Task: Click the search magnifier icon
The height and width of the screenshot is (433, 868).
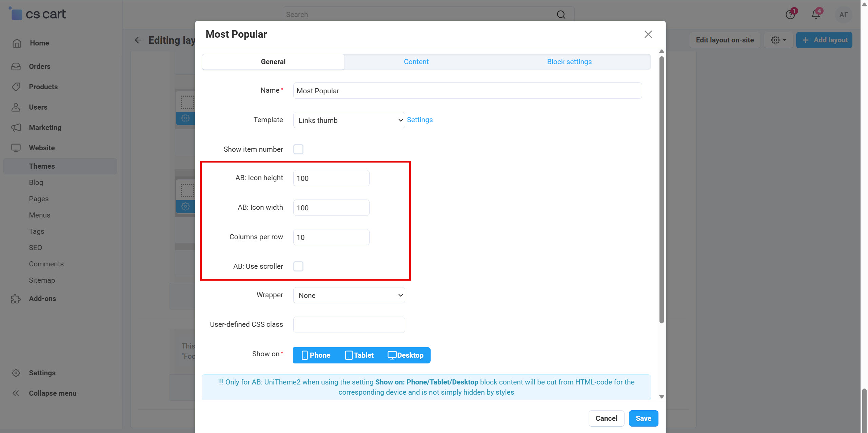Action: pyautogui.click(x=561, y=15)
